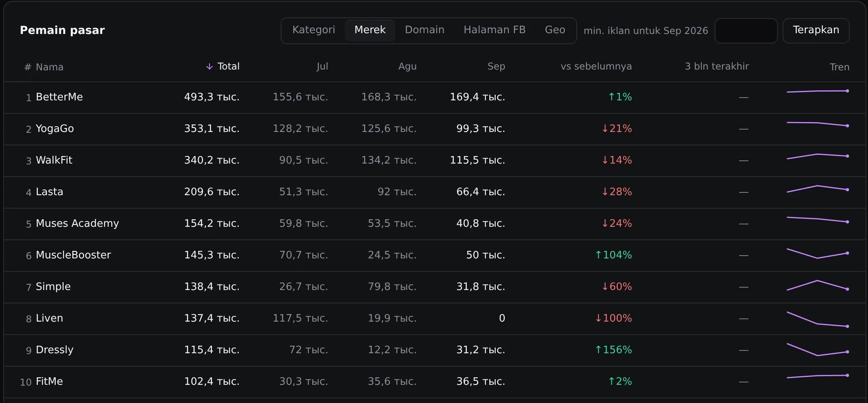
Task: Open the Halaman FB tab
Action: 494,30
